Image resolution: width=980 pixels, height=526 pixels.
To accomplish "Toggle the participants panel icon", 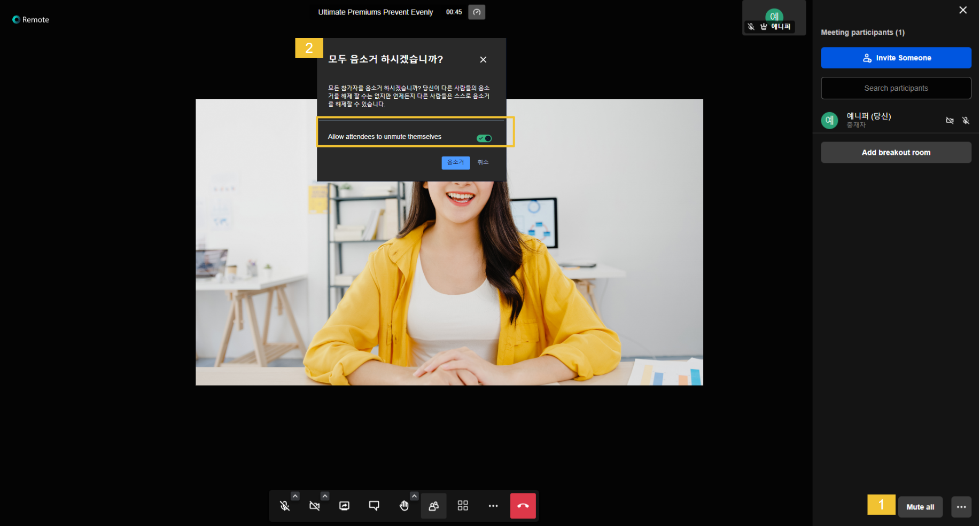I will 433,506.
